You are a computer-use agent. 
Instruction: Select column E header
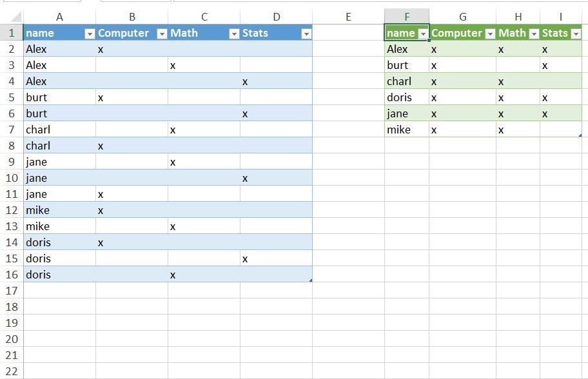click(x=348, y=17)
